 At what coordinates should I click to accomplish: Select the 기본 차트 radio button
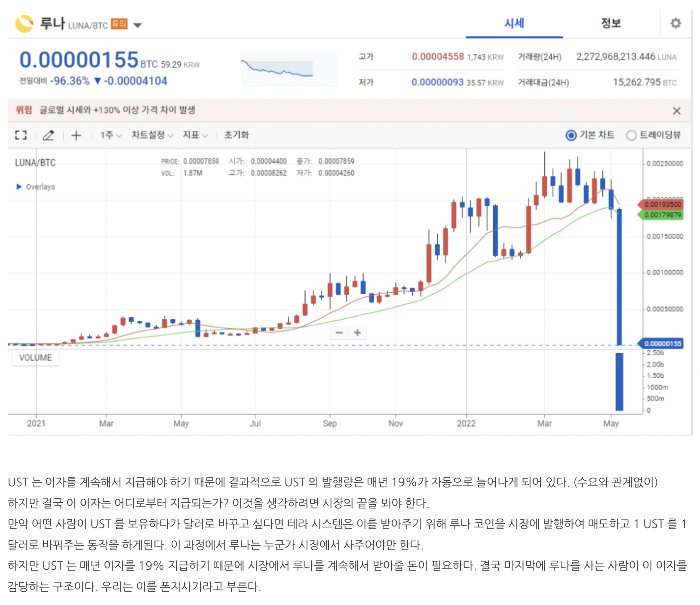[x=571, y=136]
